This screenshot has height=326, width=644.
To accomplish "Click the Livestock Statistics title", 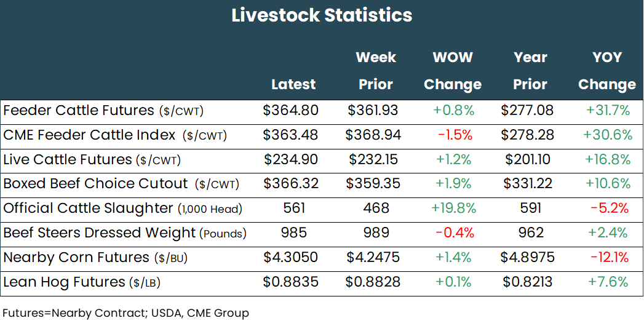I will pyautogui.click(x=322, y=15).
